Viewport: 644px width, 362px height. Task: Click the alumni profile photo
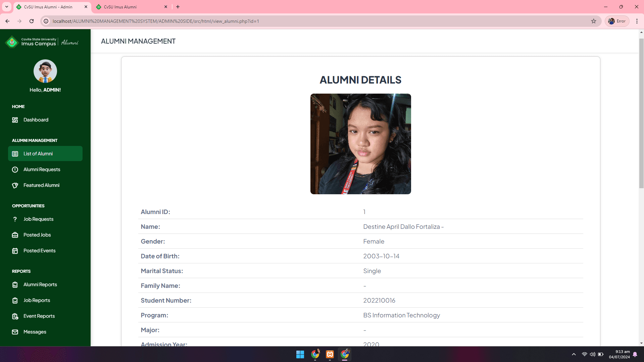(x=360, y=144)
